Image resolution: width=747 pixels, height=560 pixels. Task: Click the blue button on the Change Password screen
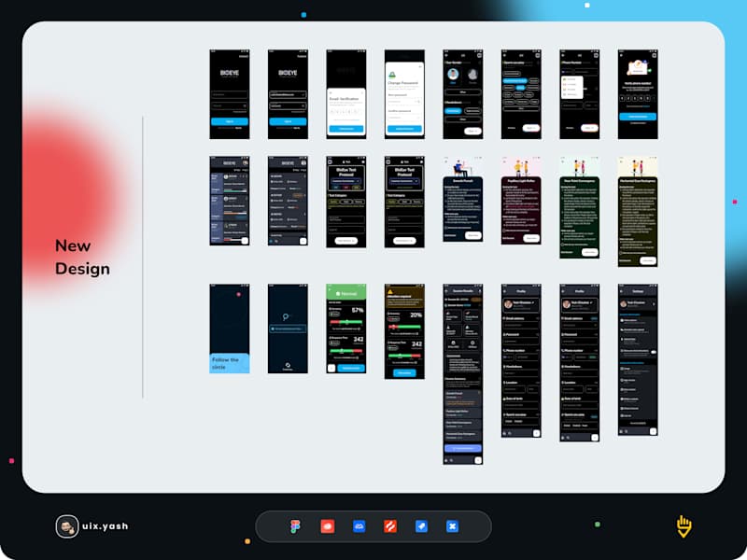[x=404, y=129]
